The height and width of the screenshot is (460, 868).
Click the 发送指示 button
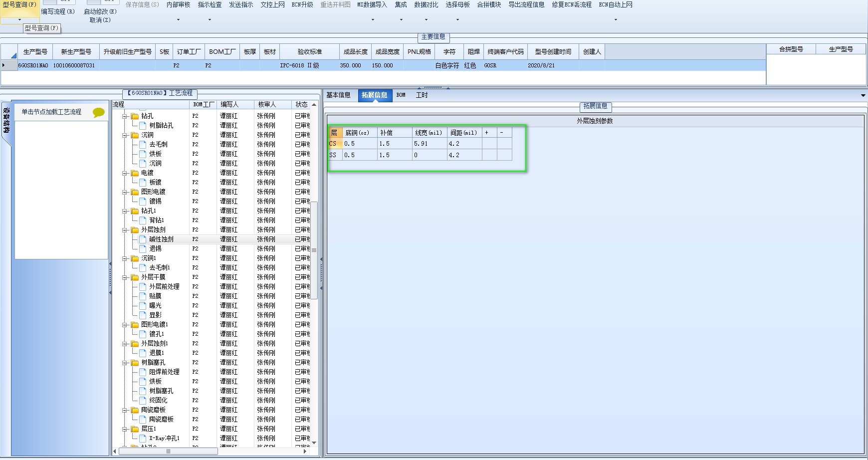coord(241,5)
